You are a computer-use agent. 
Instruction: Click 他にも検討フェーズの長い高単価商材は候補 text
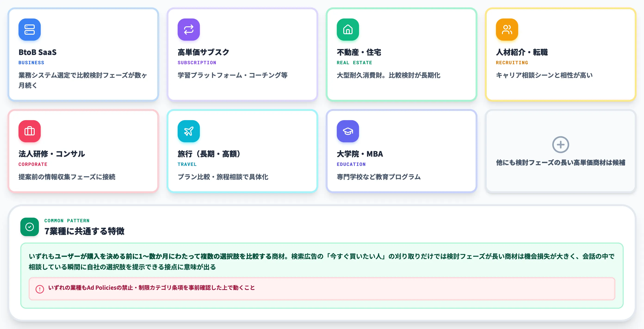click(x=560, y=162)
